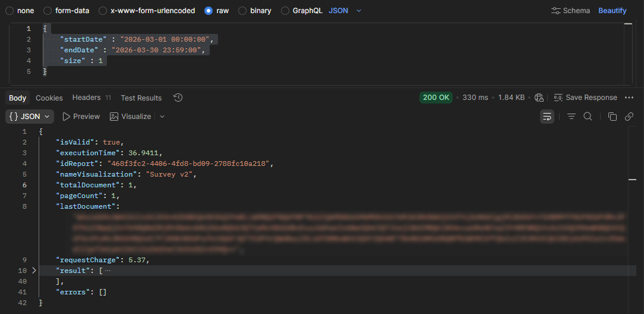Image resolution: width=644 pixels, height=314 pixels.
Task: Click the 200 OK status badge
Action: point(435,98)
